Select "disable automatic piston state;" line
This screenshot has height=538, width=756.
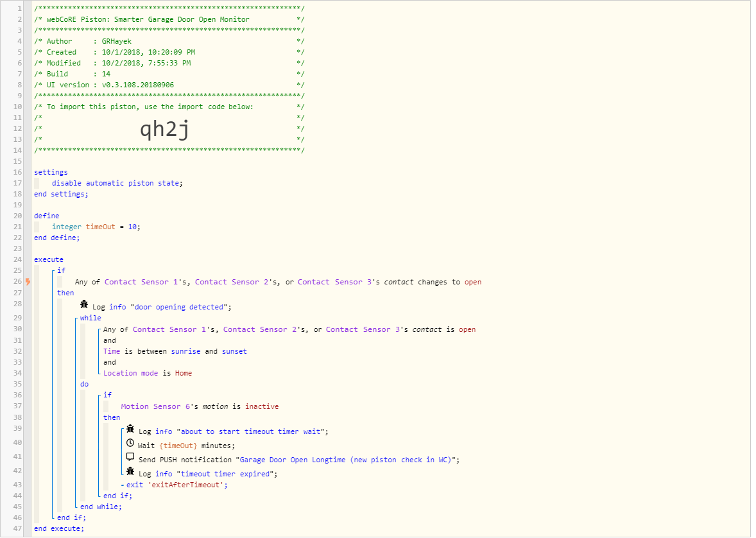point(117,184)
